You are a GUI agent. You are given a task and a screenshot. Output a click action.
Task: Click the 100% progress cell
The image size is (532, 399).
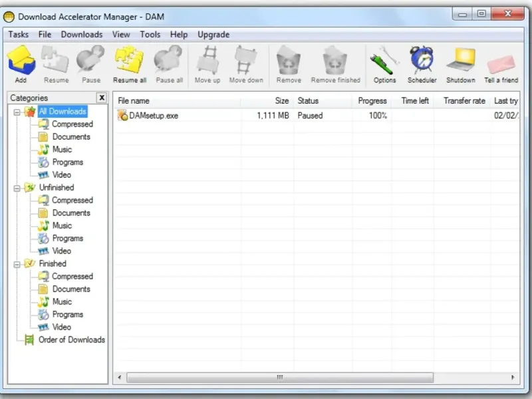pyautogui.click(x=378, y=115)
